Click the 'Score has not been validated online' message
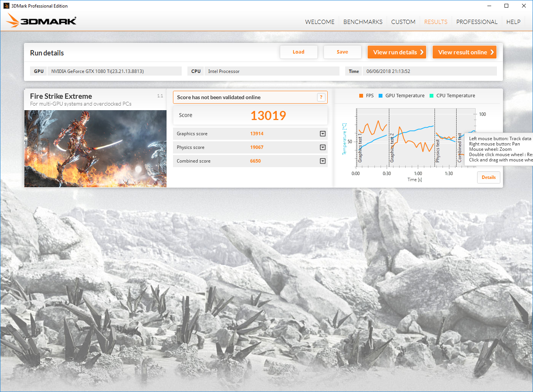This screenshot has width=533, height=392. [x=219, y=97]
